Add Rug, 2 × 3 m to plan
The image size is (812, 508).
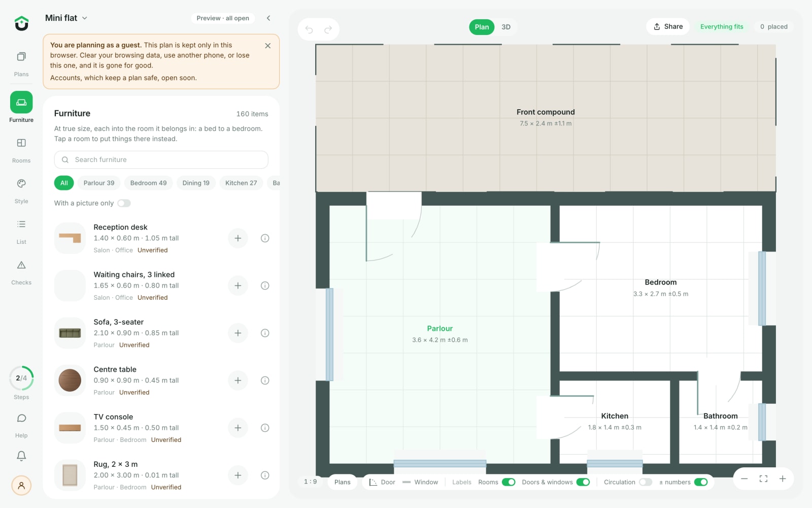click(238, 475)
